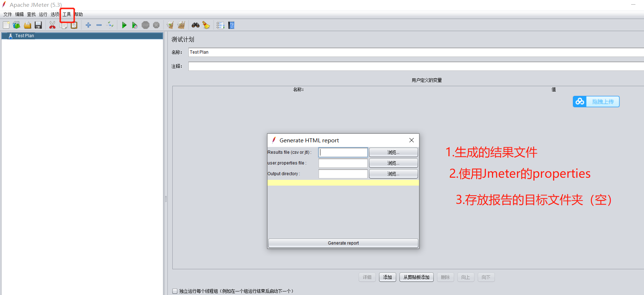The width and height of the screenshot is (644, 295).
Task: Click the Shutdown test X icon
Action: point(156,25)
